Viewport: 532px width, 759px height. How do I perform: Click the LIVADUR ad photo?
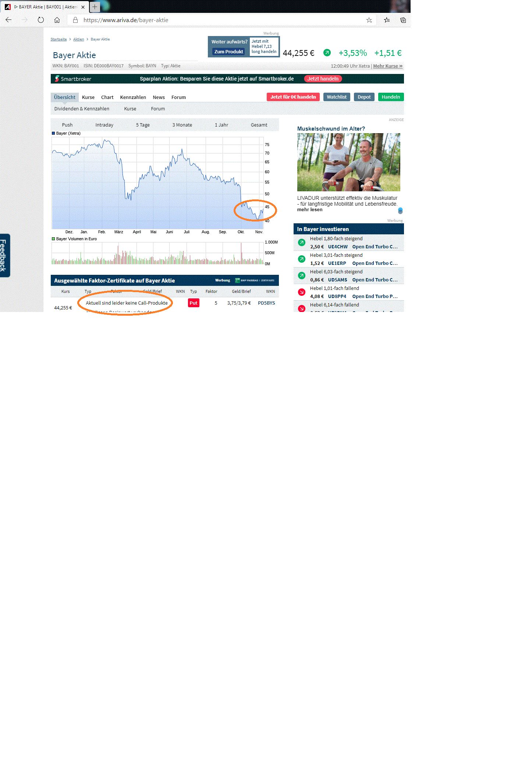pyautogui.click(x=349, y=162)
